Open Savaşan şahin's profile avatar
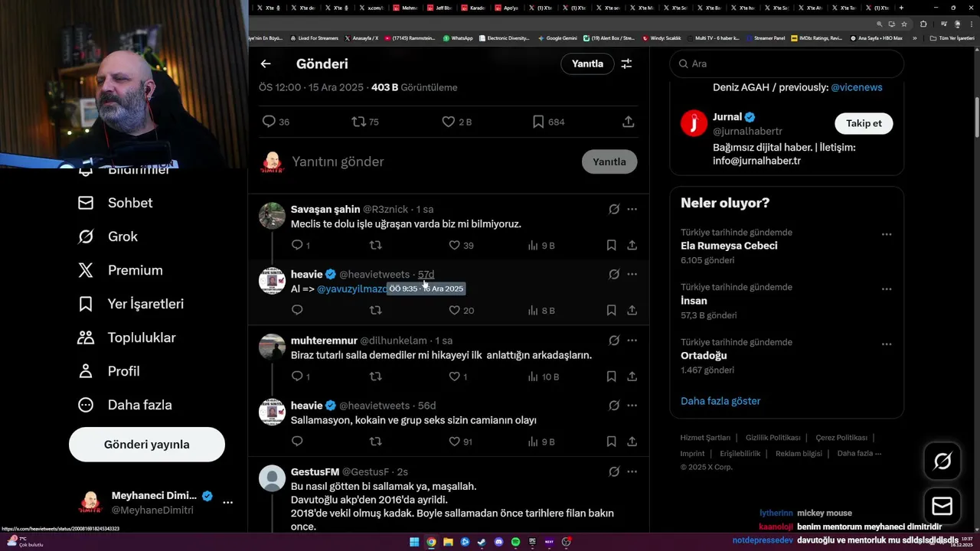980x551 pixels. tap(272, 216)
